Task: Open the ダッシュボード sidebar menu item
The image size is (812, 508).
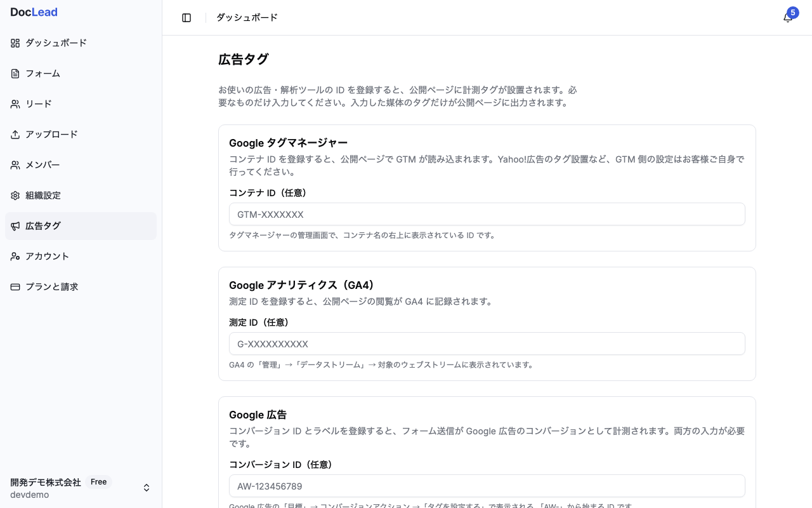Action: click(81, 43)
